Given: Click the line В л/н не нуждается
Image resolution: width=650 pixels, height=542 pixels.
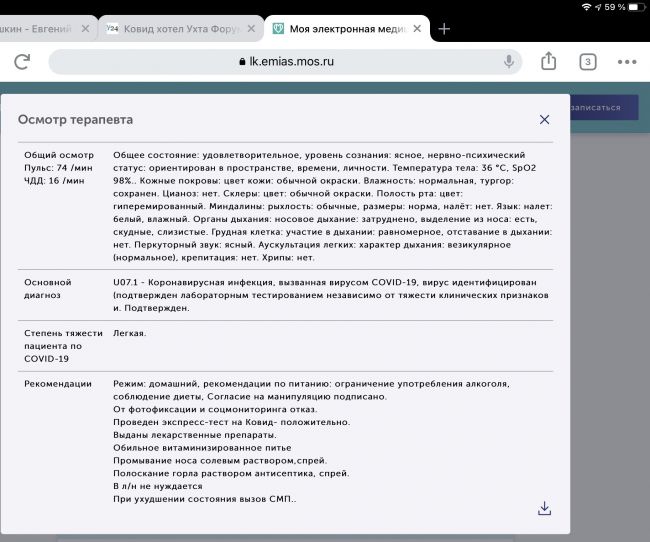Looking at the screenshot, I should point(158,486).
